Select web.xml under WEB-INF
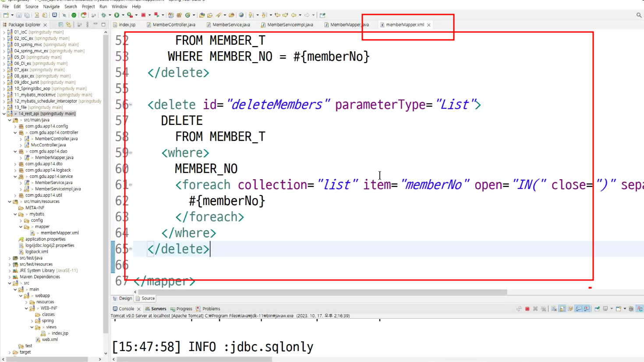 [50, 340]
